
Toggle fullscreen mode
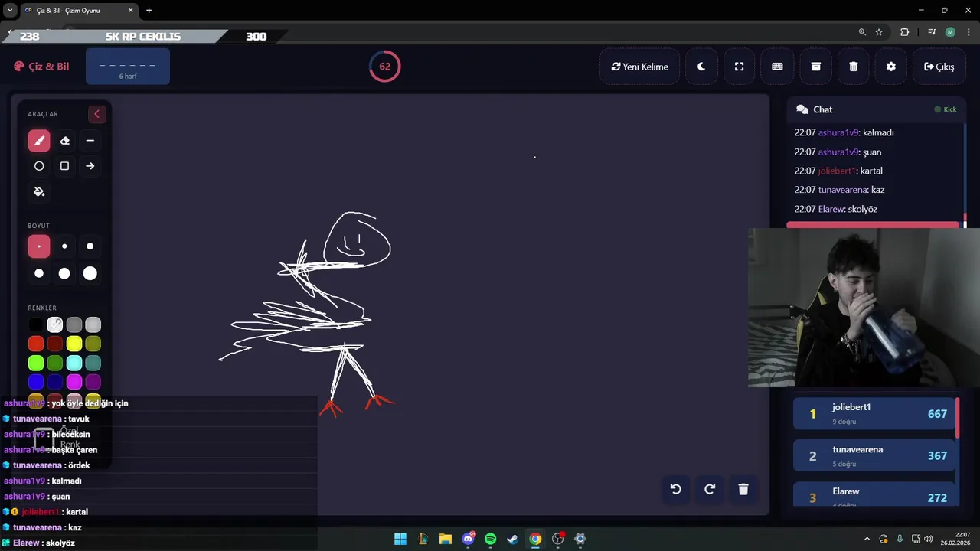tap(739, 67)
